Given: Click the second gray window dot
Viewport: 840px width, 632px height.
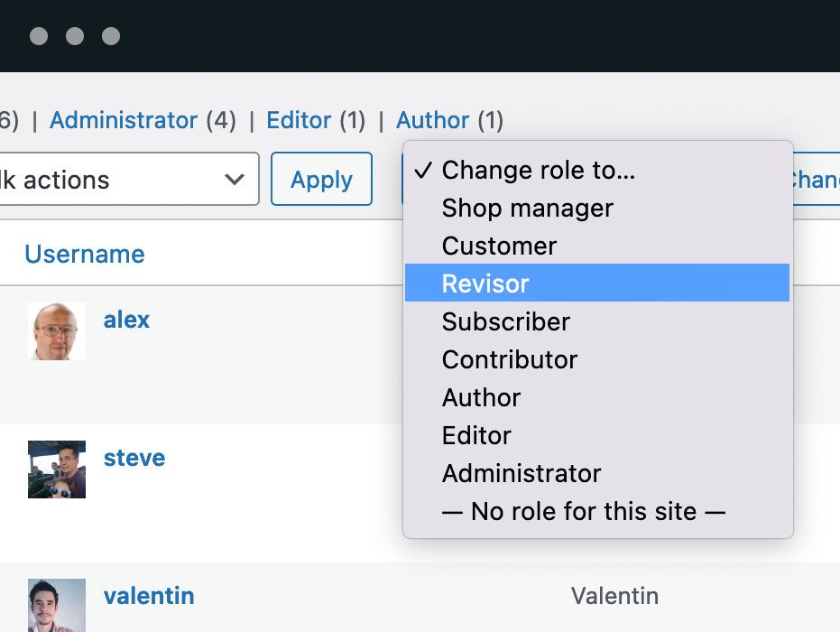Looking at the screenshot, I should [75, 36].
